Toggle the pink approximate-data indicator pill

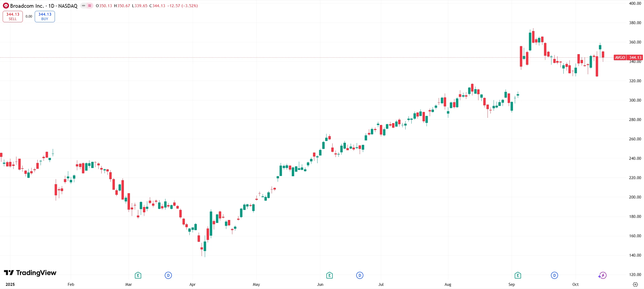90,6
